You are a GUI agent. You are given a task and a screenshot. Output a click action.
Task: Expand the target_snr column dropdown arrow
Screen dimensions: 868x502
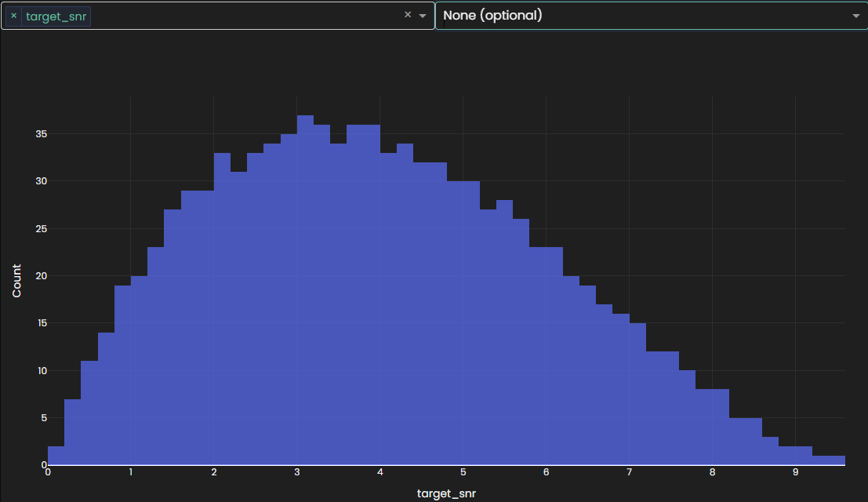(423, 16)
